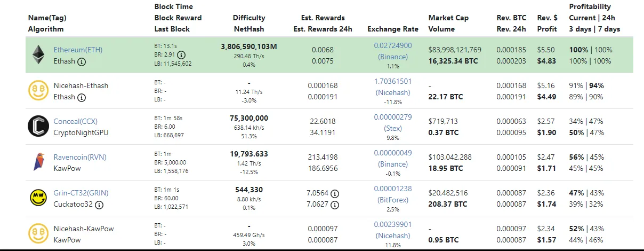Select Ethereum profitability 100% | 100% top line

[x=591, y=50]
